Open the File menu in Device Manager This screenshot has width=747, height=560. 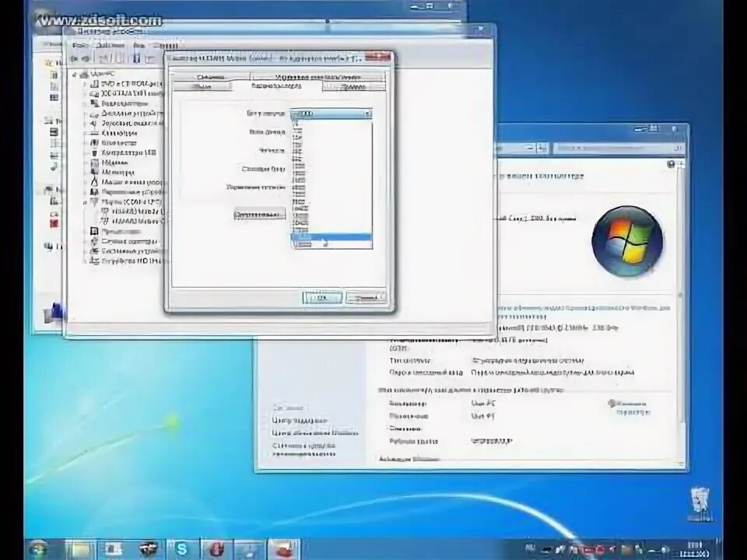coord(80,46)
